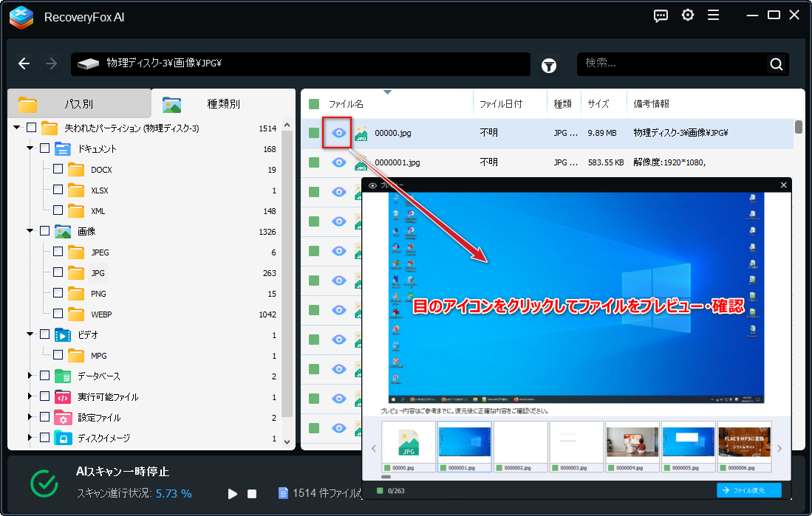
Task: Switch to the 種類別 tab
Action: pos(223,104)
